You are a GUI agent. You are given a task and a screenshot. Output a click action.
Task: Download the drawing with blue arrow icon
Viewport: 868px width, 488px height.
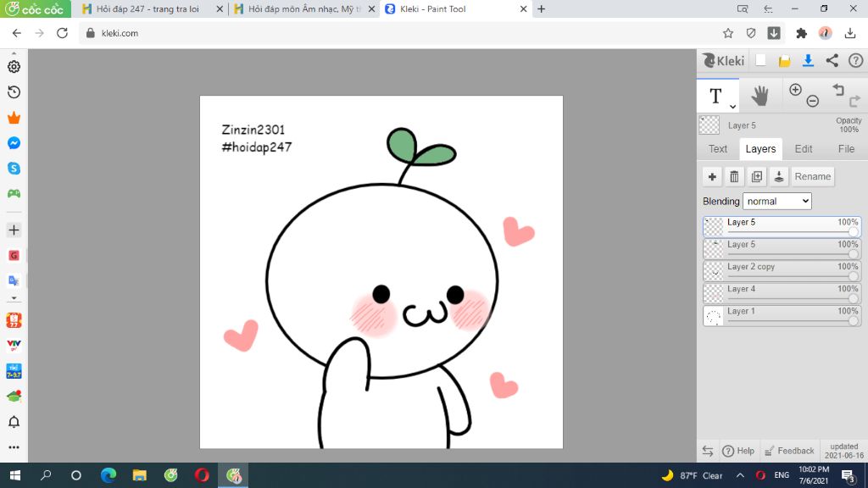click(808, 60)
